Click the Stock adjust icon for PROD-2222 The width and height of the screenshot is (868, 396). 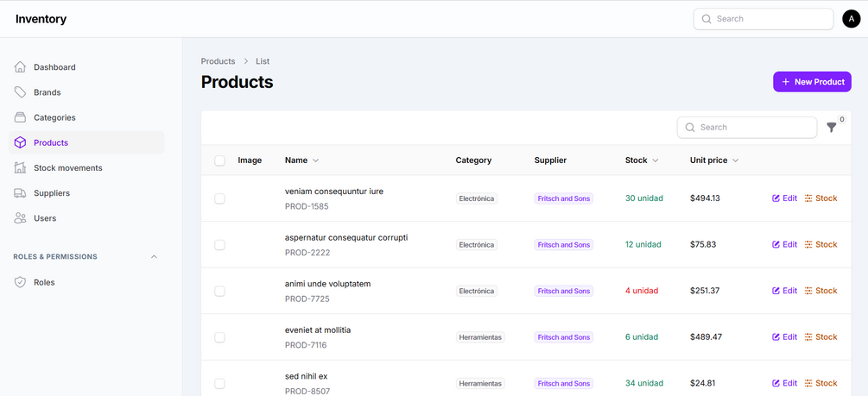point(808,244)
